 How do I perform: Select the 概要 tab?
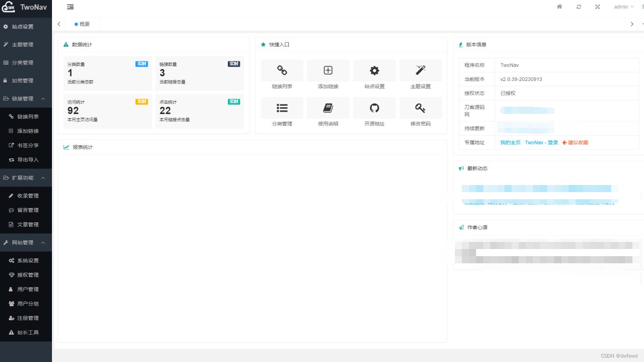point(83,24)
